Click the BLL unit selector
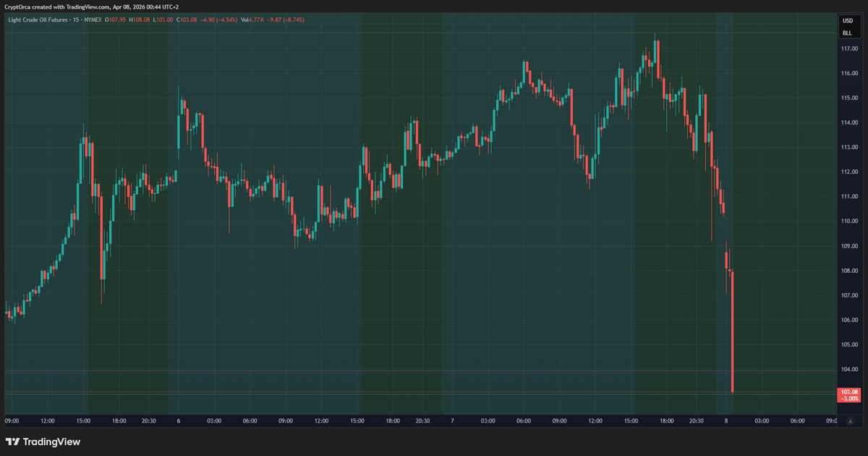This screenshot has width=868, height=456. coord(847,33)
